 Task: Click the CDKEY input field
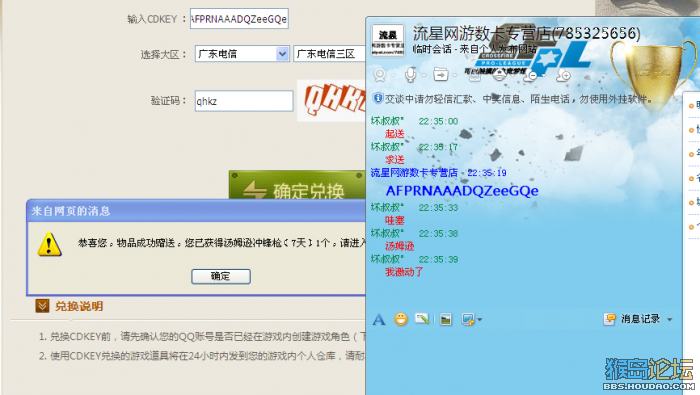pyautogui.click(x=239, y=19)
